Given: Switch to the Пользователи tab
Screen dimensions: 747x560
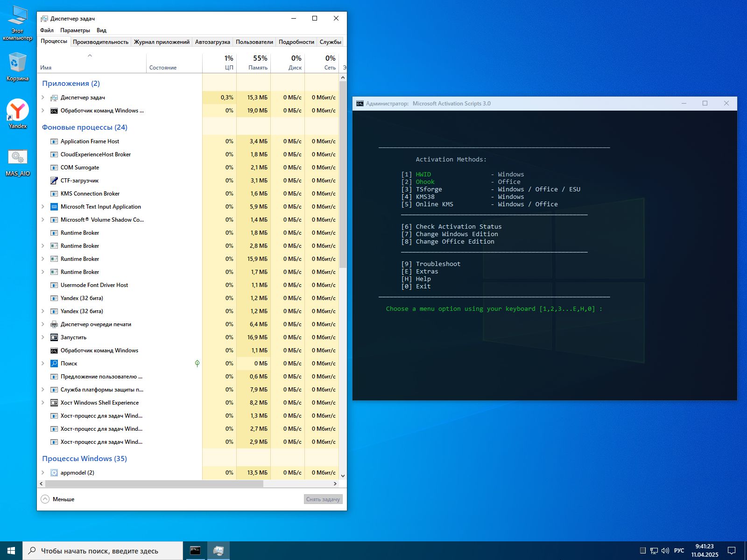Looking at the screenshot, I should point(254,42).
